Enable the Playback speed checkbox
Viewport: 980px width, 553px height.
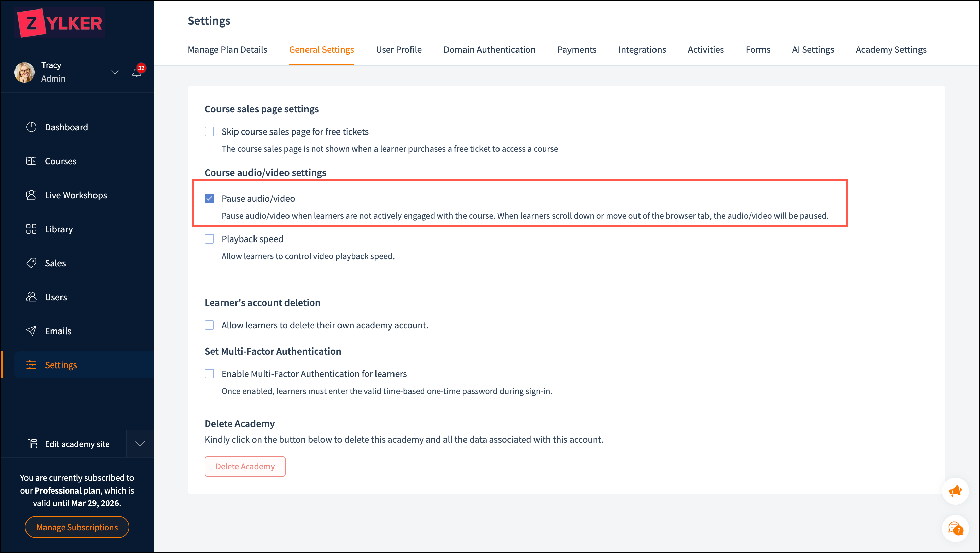pyautogui.click(x=209, y=239)
